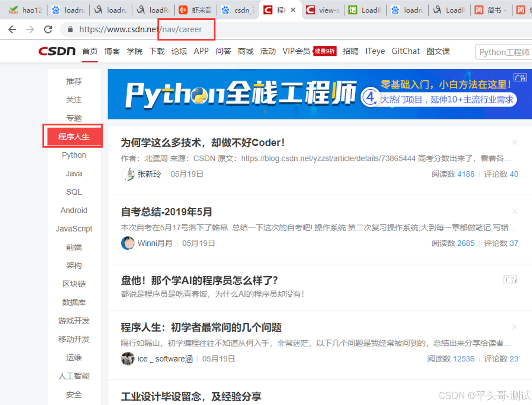Select 程序人生 sidebar category
532x405 pixels.
point(74,137)
